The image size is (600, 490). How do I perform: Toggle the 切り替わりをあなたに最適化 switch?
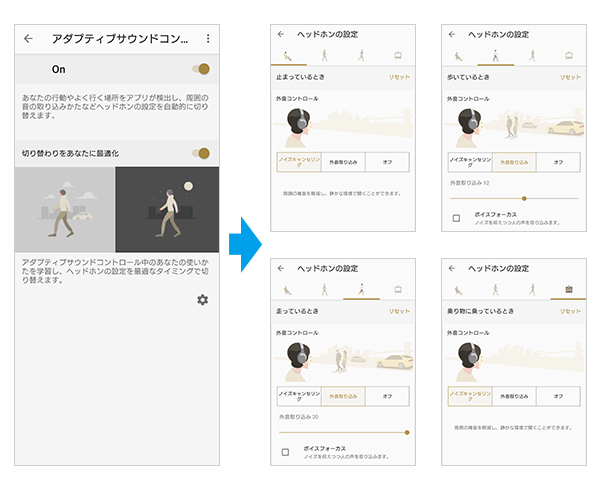[203, 153]
